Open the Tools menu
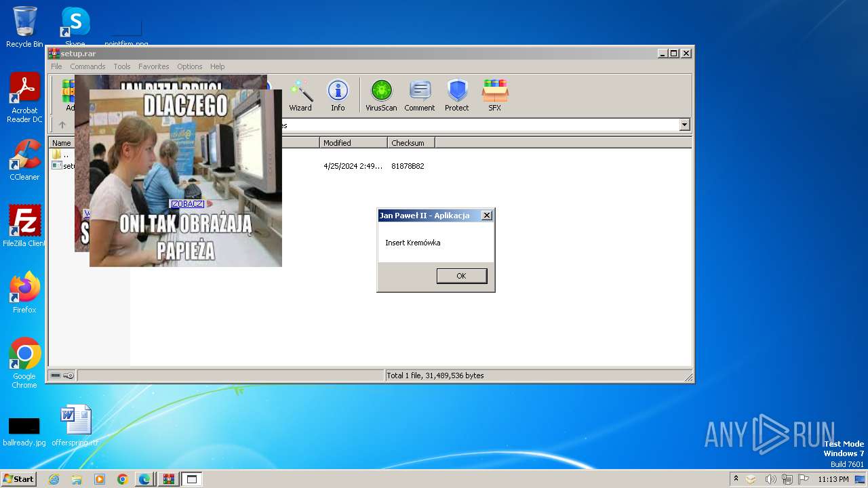 (x=122, y=66)
